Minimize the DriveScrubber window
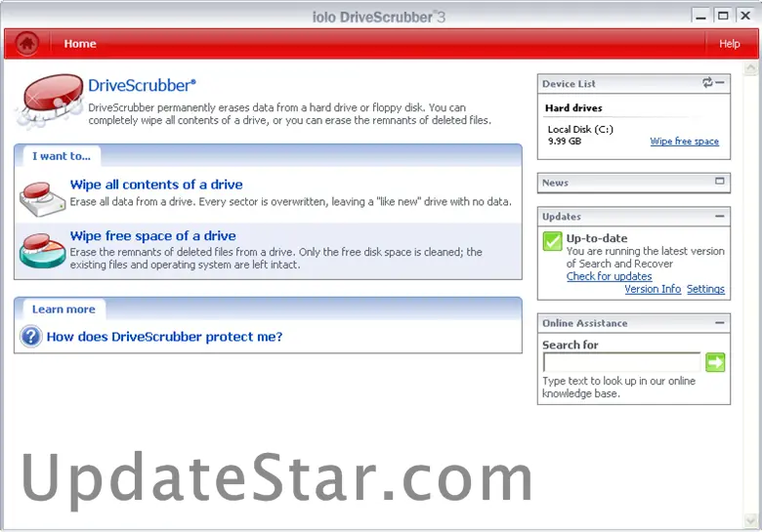 [x=700, y=16]
